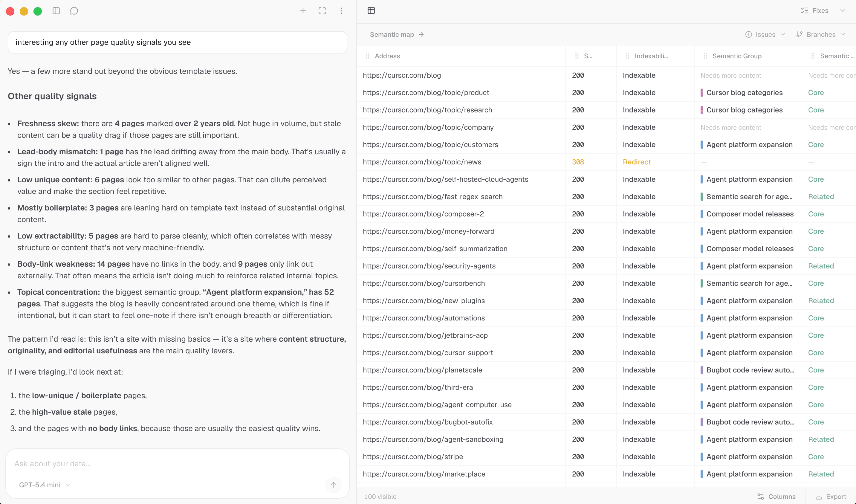Select the blog/new-plugins address
Screen dimensions: 856x504
[x=424, y=301]
